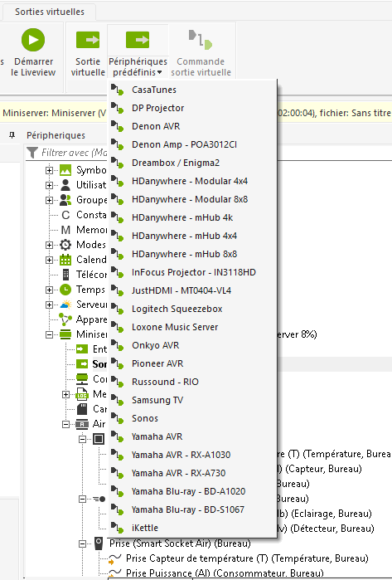392x580 pixels.
Task: Expand the Modes node
Action: click(x=49, y=245)
